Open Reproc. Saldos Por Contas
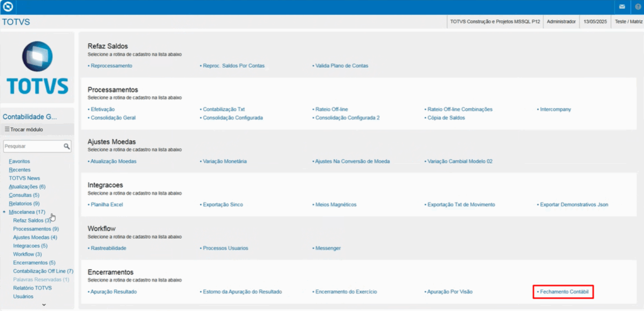Screen dimensions: 644x311 (x=233, y=65)
